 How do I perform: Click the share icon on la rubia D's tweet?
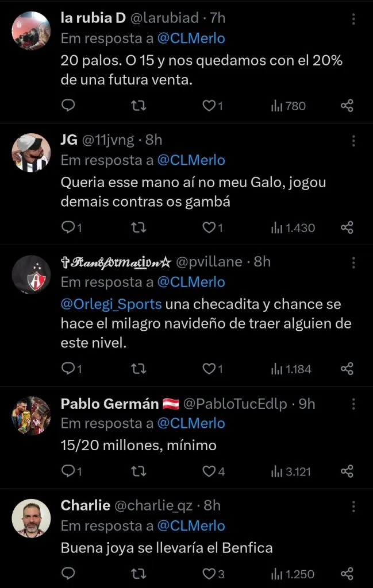(x=347, y=106)
